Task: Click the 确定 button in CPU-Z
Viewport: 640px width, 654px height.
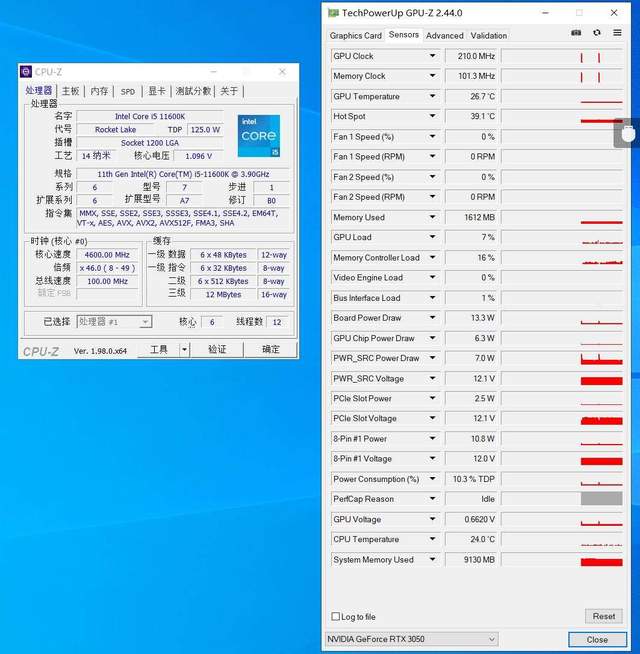Action: [x=270, y=350]
